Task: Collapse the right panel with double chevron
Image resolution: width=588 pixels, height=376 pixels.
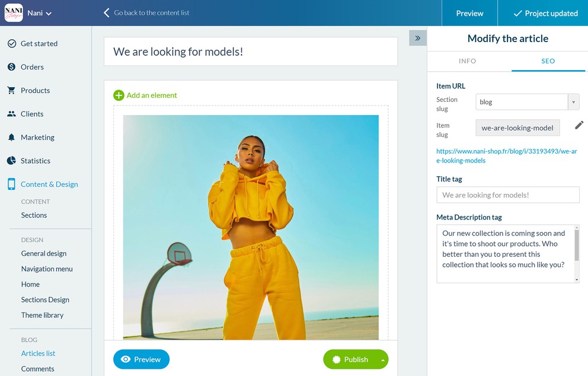Action: [x=418, y=38]
